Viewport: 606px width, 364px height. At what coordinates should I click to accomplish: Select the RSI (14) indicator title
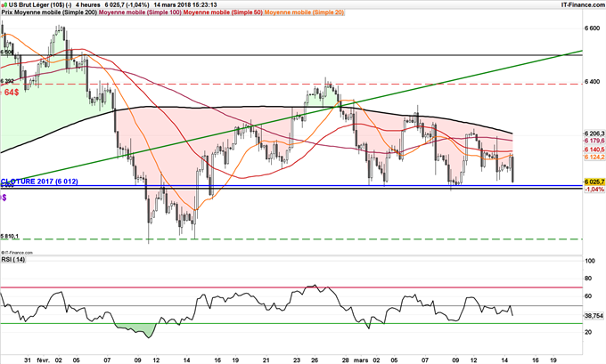[12, 260]
